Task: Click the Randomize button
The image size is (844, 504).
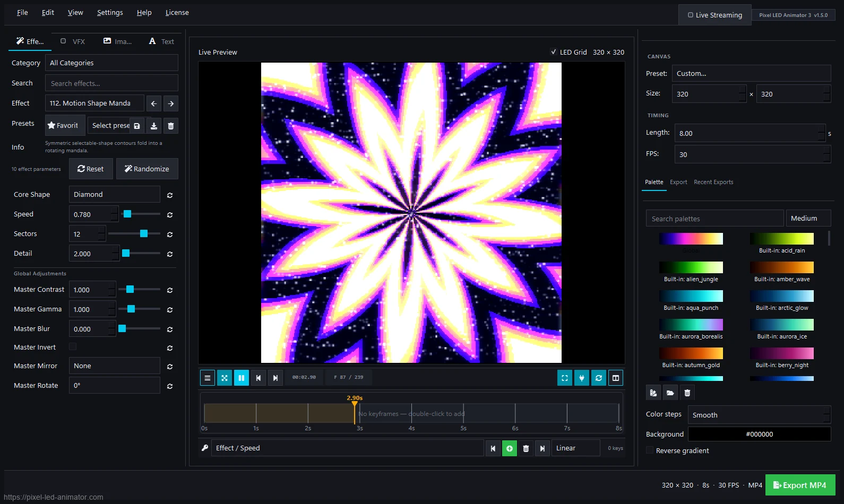Action: pyautogui.click(x=147, y=169)
